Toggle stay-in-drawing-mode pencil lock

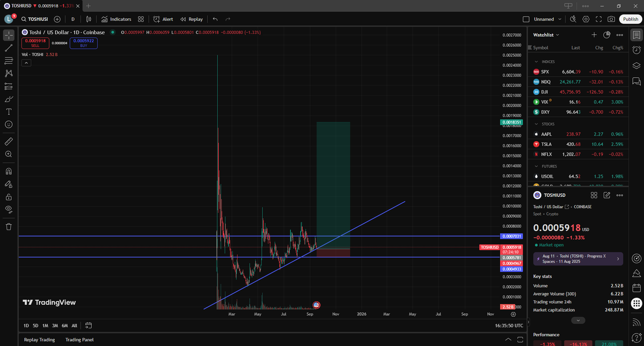coord(9,184)
